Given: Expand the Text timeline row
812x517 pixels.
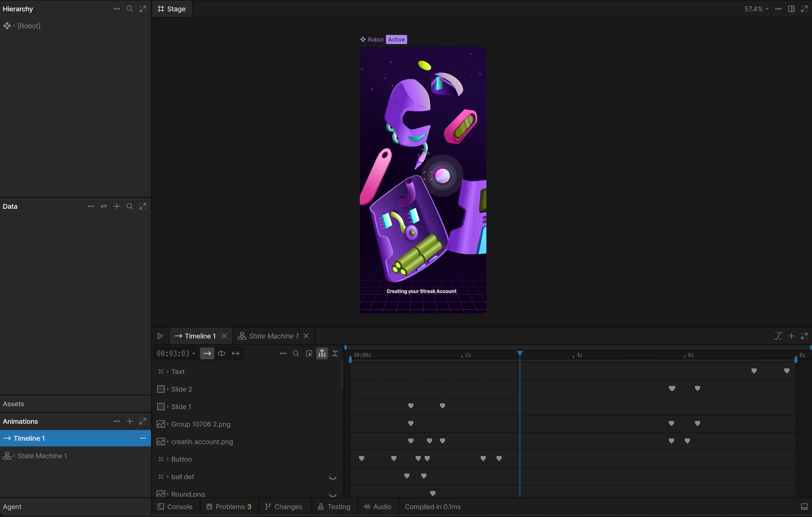Looking at the screenshot, I should pyautogui.click(x=168, y=372).
